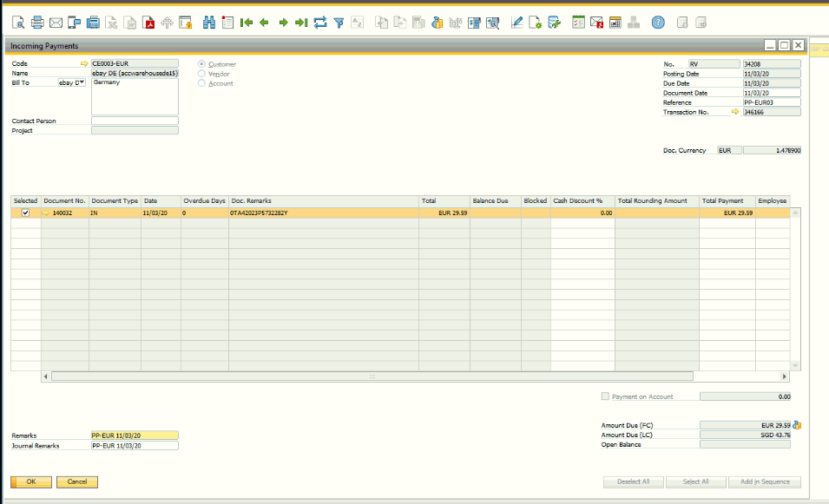Screen dimensions: 829x504
Task: Uncheck Selected box for document 140032
Action: 25,213
